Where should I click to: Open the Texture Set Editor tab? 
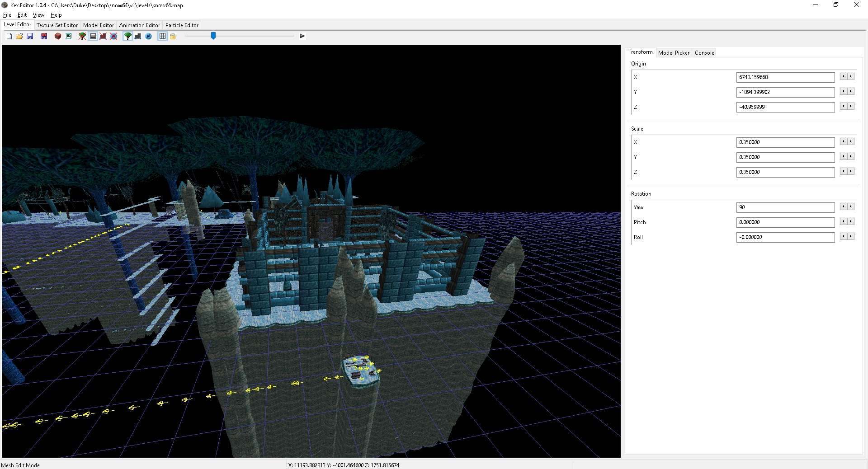click(57, 25)
